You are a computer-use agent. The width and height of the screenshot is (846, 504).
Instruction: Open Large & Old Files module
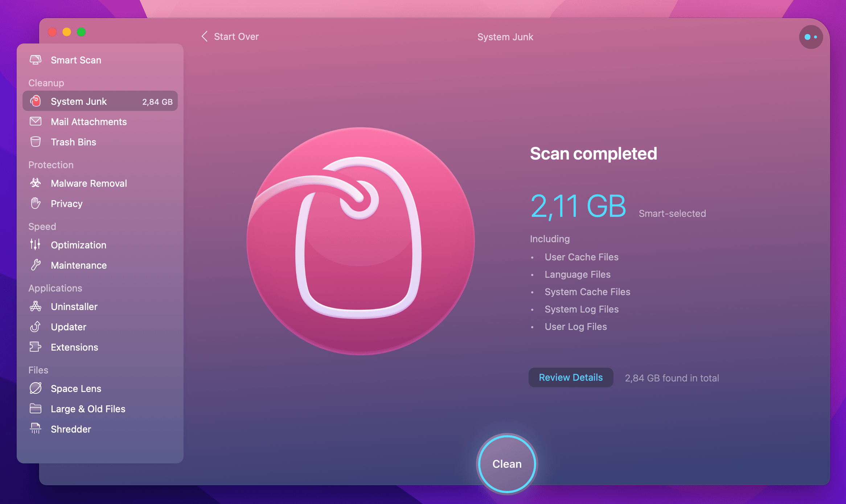[x=100, y=409]
